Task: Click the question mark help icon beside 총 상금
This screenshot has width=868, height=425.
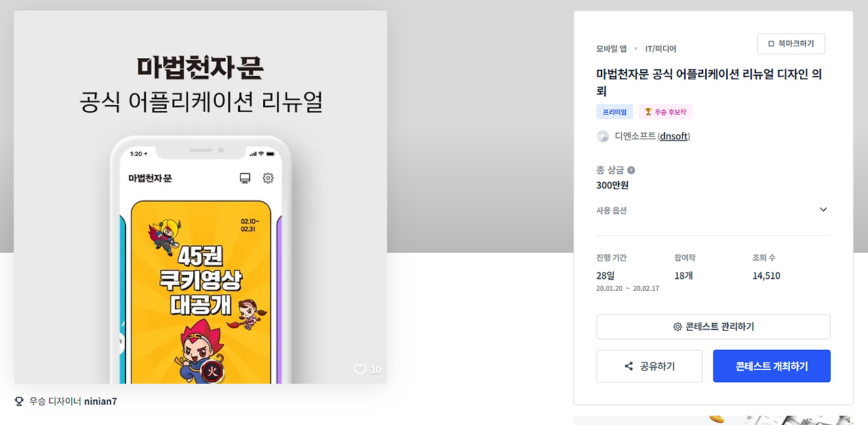Action: [x=631, y=170]
